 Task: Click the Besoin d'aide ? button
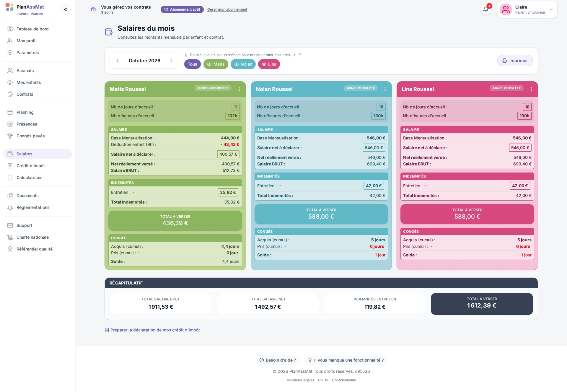[x=278, y=360]
